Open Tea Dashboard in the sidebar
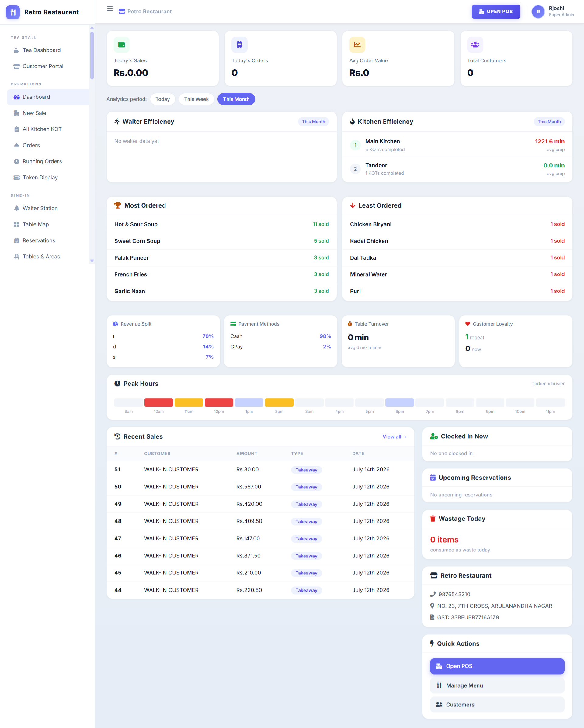This screenshot has height=728, width=584. (48, 50)
